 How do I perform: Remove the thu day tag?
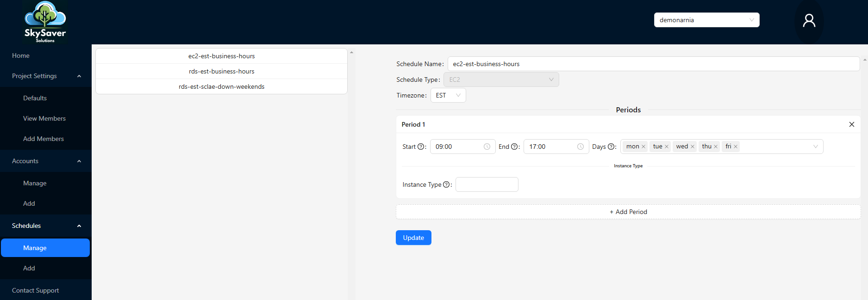click(x=716, y=147)
